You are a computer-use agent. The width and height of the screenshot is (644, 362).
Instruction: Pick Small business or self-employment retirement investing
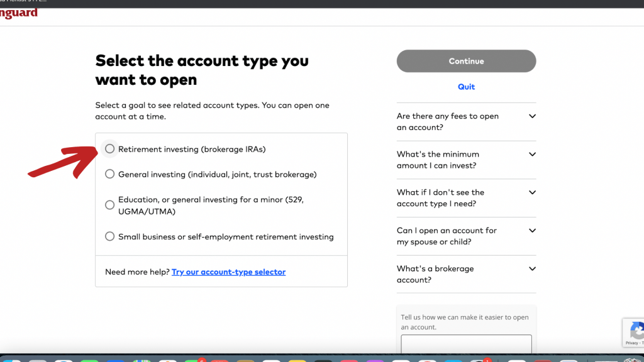coord(110,237)
